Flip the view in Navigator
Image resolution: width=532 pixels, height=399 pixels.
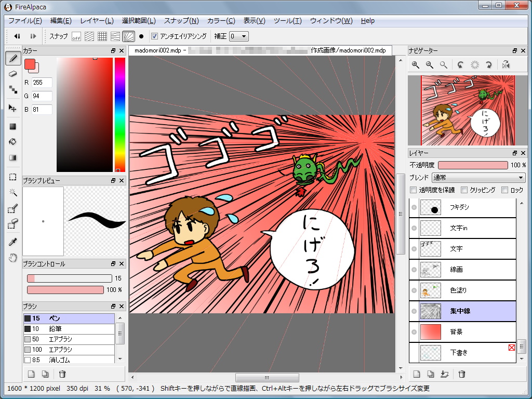tap(506, 65)
